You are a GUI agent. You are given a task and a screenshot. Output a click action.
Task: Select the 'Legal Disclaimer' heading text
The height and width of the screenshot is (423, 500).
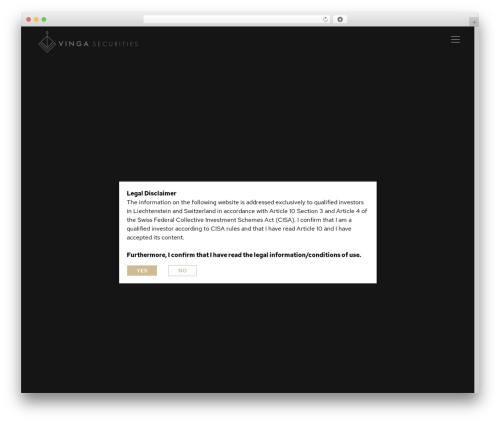pos(151,193)
